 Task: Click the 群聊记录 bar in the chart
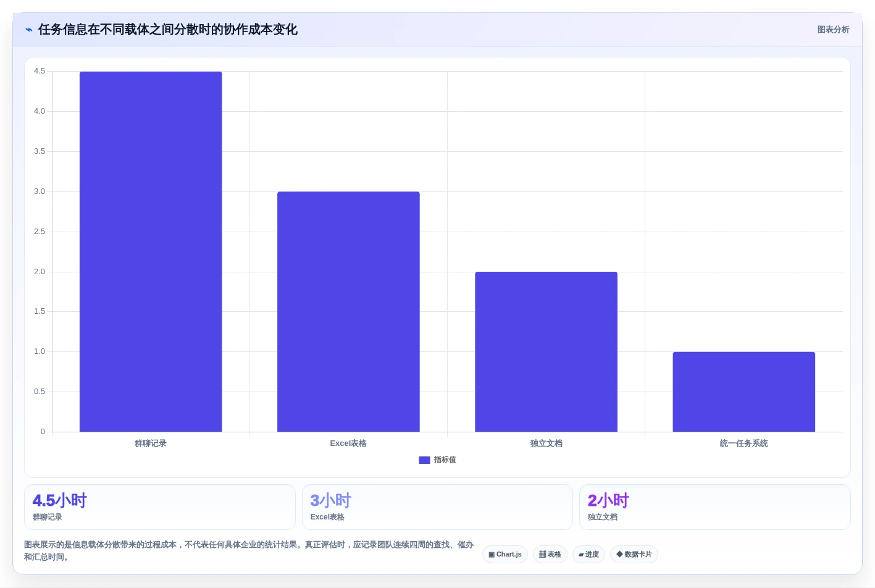[151, 251]
